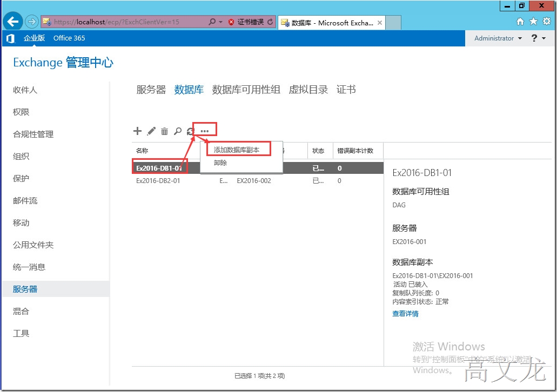Click the three-dots more options icon
This screenshot has height=392, width=557.
point(205,131)
